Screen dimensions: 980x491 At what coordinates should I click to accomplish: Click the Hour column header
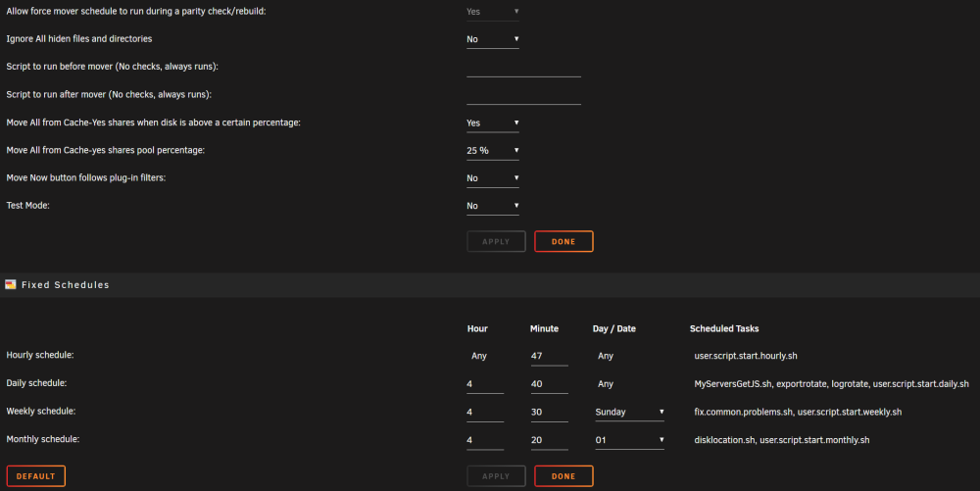(477, 328)
